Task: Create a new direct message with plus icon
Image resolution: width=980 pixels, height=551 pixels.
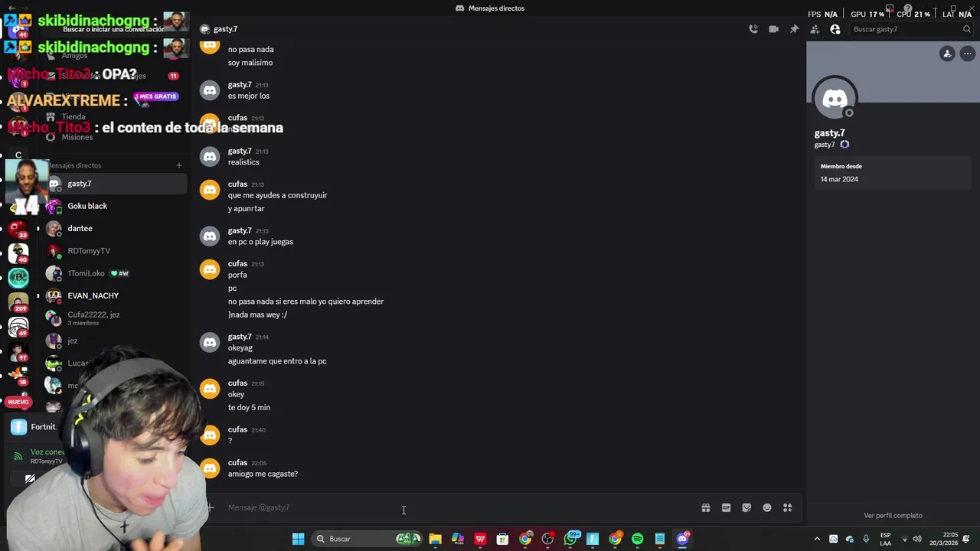Action: pyautogui.click(x=179, y=165)
